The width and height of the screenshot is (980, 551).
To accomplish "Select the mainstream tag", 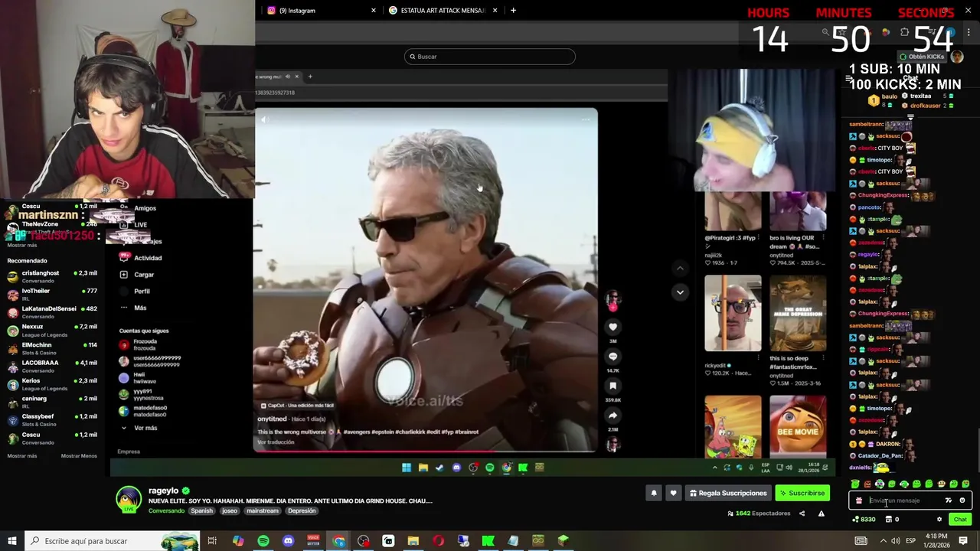I will pyautogui.click(x=263, y=511).
